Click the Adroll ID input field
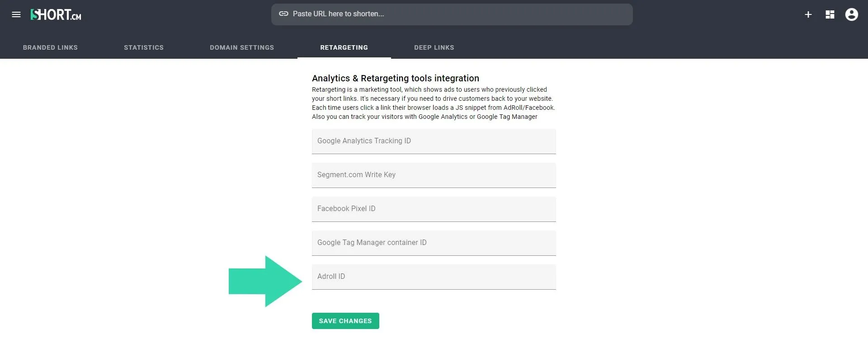This screenshot has height=348, width=868. tap(434, 277)
